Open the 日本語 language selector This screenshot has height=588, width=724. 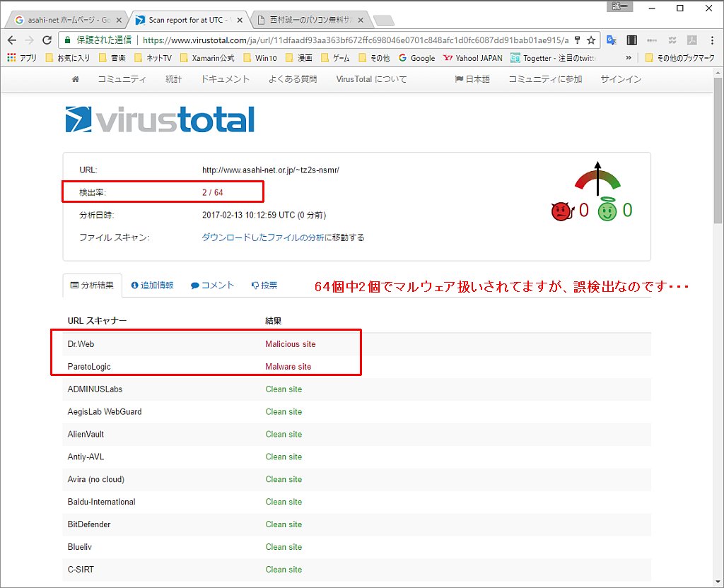[x=472, y=79]
